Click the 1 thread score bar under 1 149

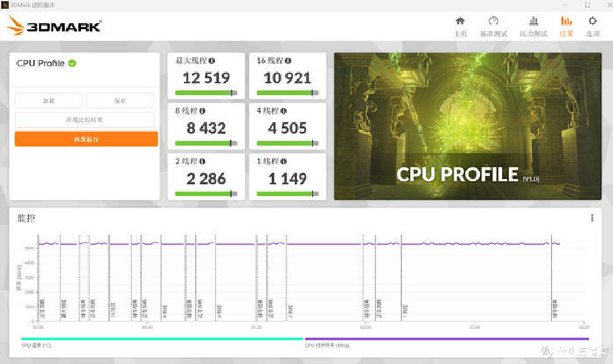(x=287, y=194)
